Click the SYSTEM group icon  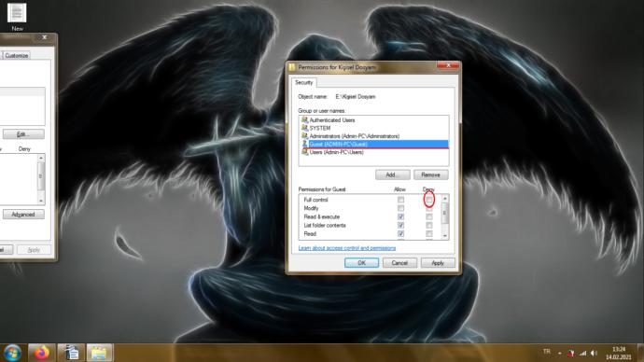(304, 128)
